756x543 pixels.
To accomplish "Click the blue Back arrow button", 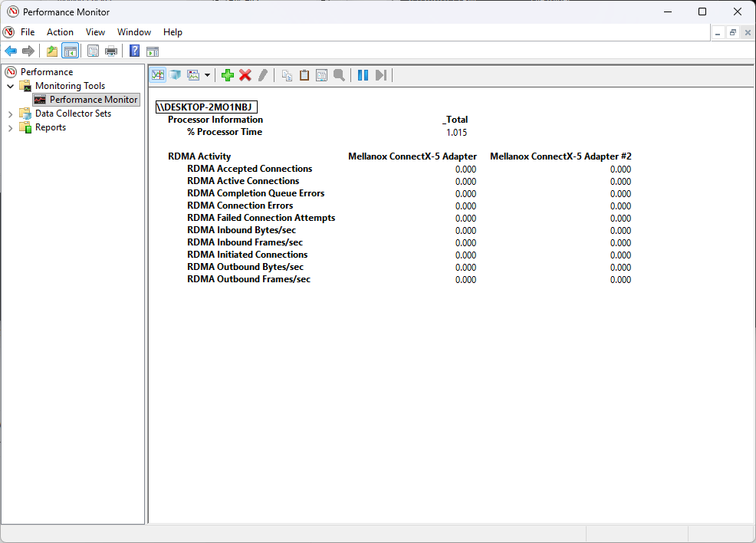I will 11,51.
